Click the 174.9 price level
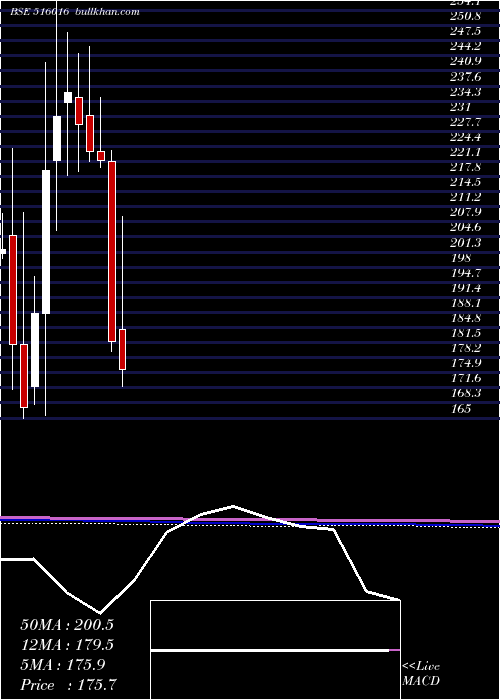 coord(466,363)
